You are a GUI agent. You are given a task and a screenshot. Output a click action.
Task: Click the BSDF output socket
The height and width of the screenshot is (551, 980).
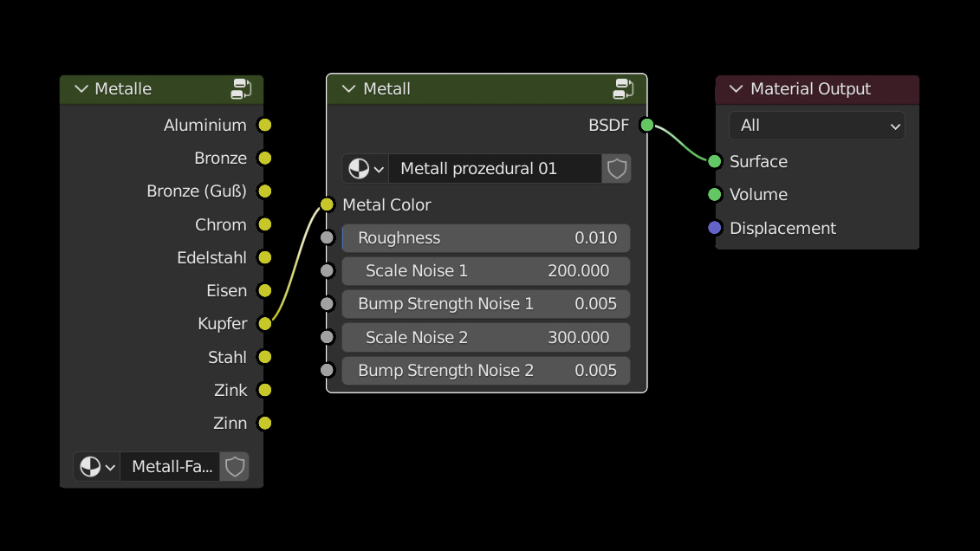click(646, 126)
